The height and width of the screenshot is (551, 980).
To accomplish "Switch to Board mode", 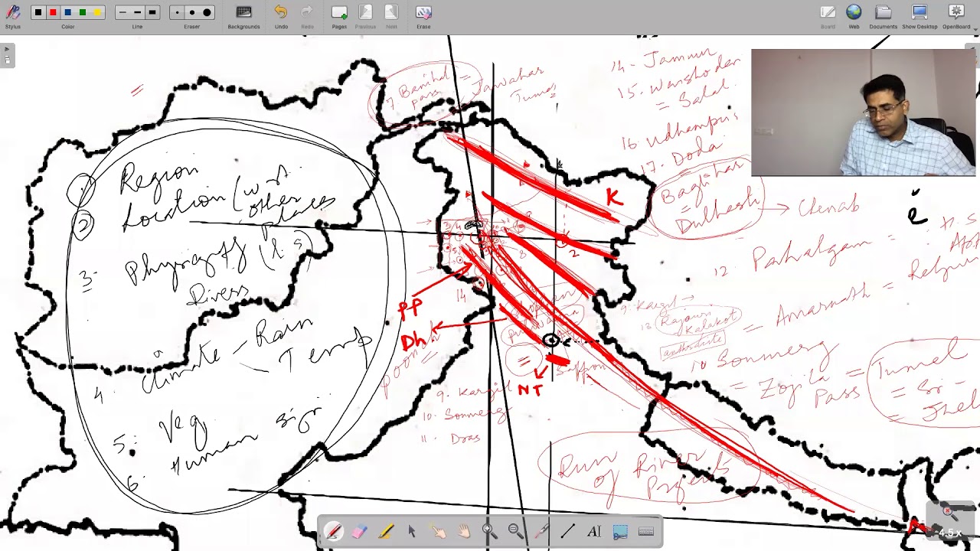I will click(828, 15).
